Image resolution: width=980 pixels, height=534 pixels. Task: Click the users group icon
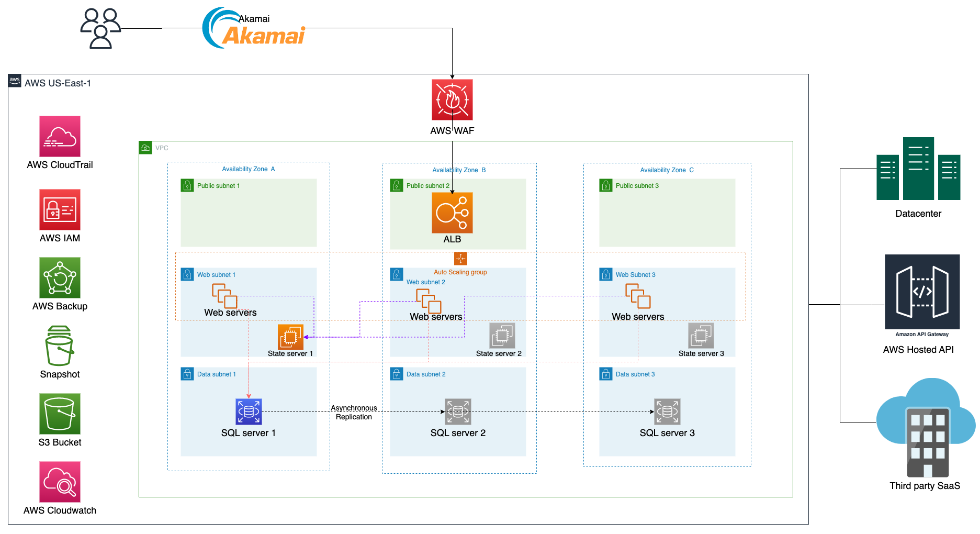tap(100, 28)
